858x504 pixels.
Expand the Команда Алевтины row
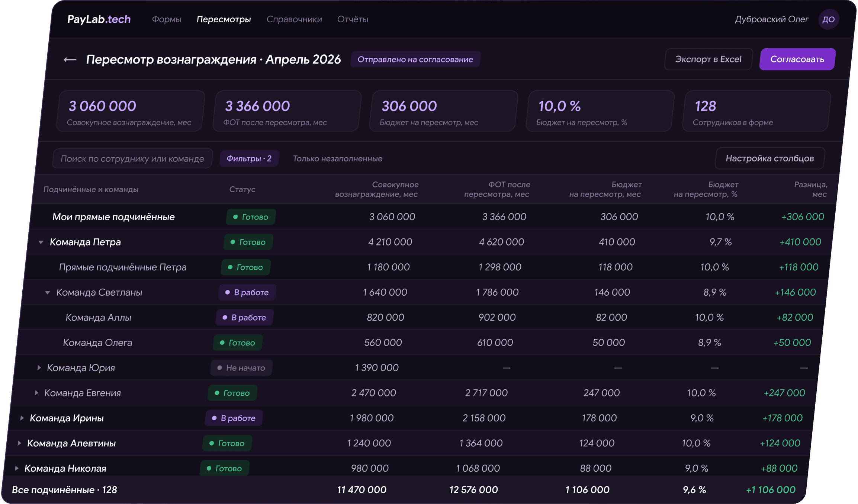[x=19, y=443]
